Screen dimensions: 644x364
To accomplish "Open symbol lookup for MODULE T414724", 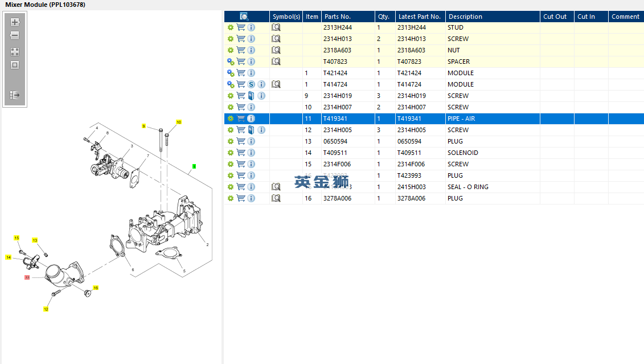I will 276,84.
